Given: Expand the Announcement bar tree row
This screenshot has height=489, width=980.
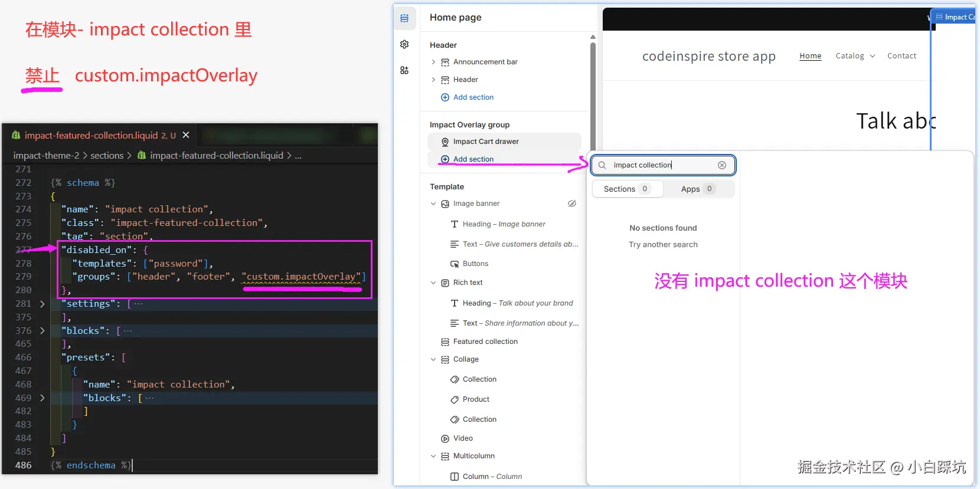Looking at the screenshot, I should 433,62.
